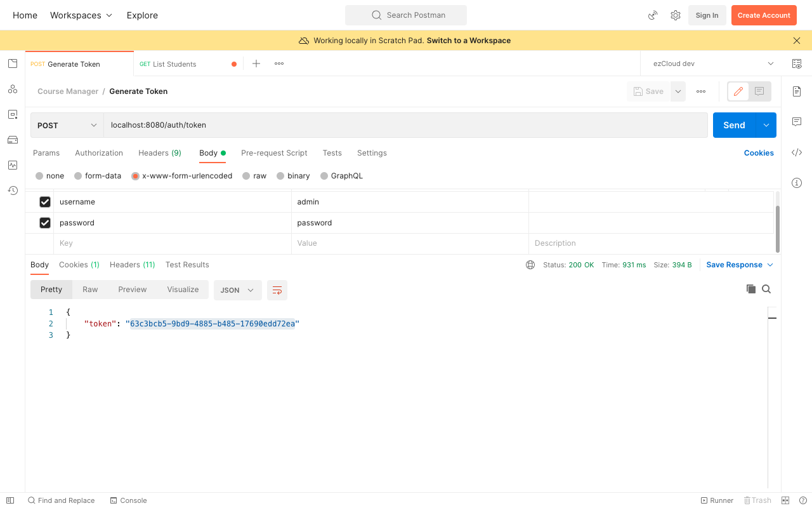The image size is (812, 508).
Task: Click Switch to a Workspace link
Action: tap(469, 41)
